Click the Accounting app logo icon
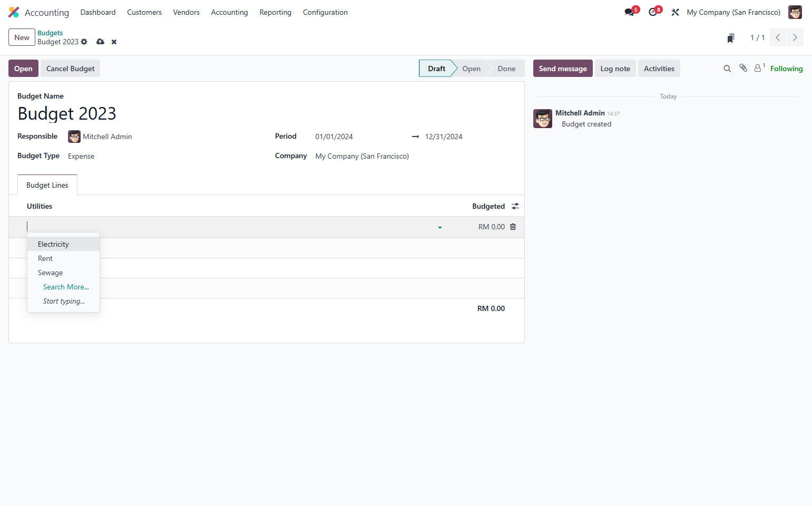812x505 pixels. pyautogui.click(x=14, y=12)
